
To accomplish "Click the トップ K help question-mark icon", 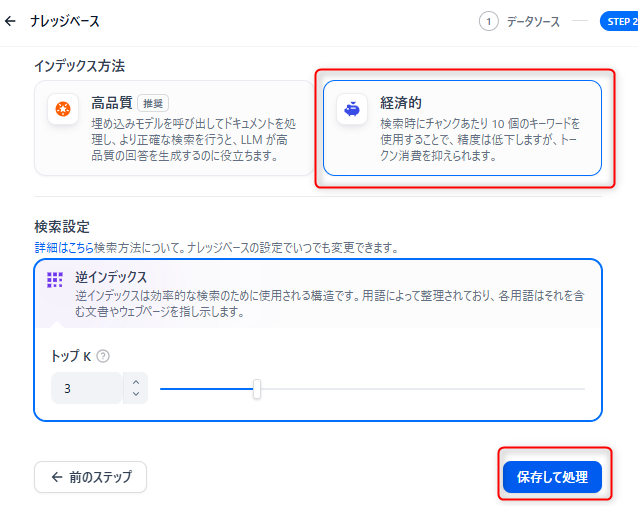I will click(x=103, y=356).
